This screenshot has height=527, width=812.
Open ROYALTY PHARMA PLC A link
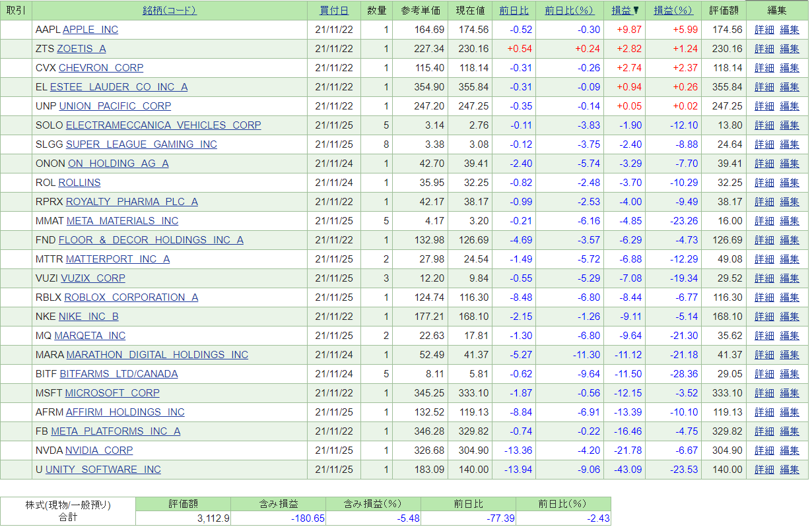(132, 202)
